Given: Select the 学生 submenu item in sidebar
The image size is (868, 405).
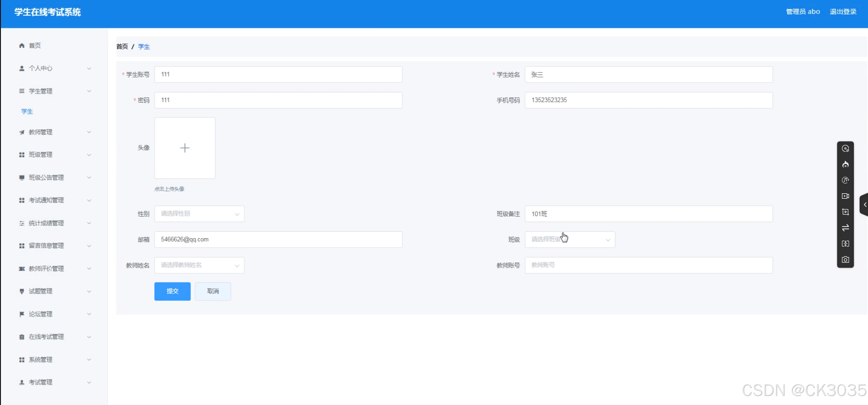Looking at the screenshot, I should tap(27, 111).
